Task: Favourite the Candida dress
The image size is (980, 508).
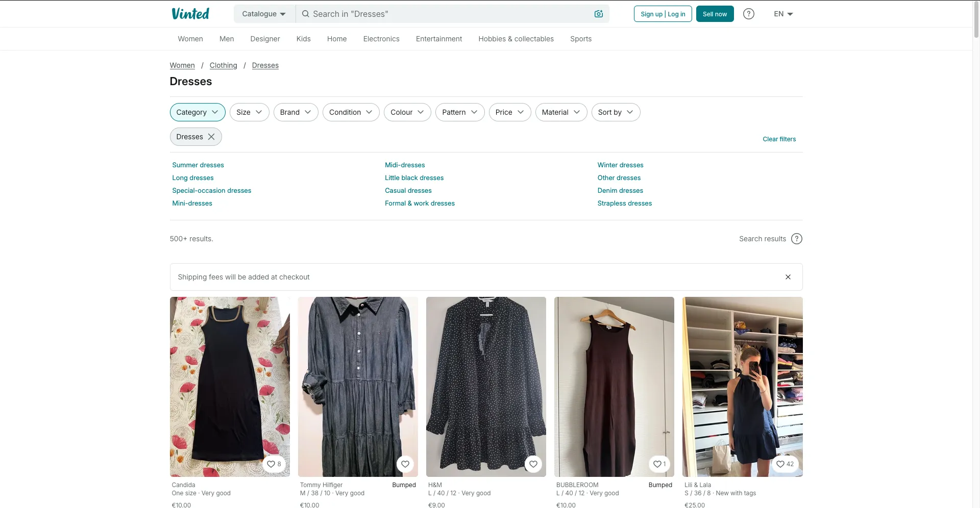Action: tap(275, 464)
